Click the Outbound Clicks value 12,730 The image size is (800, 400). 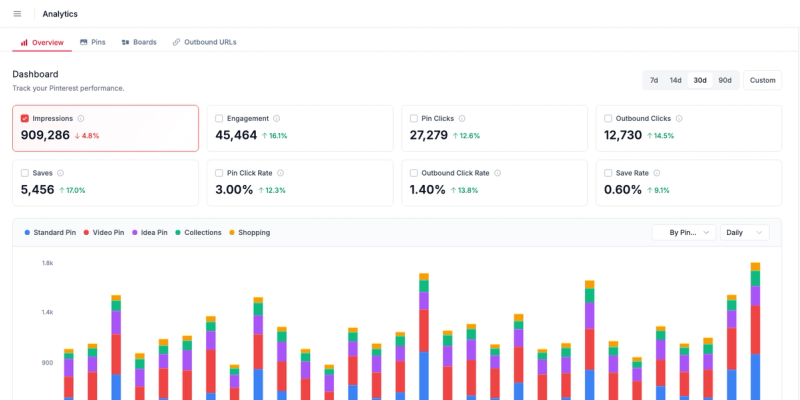click(623, 135)
